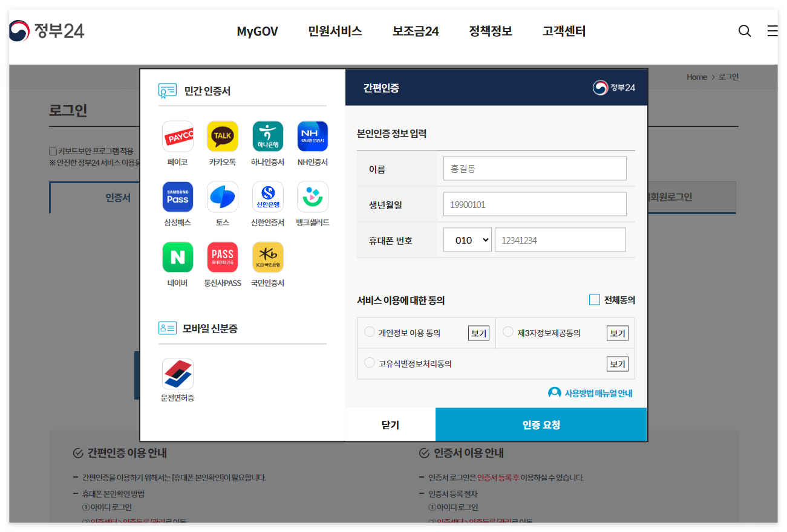The height and width of the screenshot is (532, 787).
Task: Focus the 이름 input field
Action: pos(535,169)
